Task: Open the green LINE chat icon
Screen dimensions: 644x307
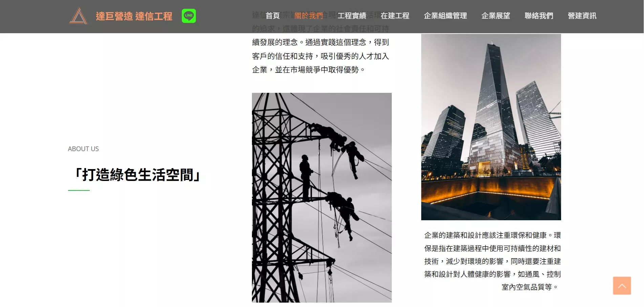Action: [189, 16]
